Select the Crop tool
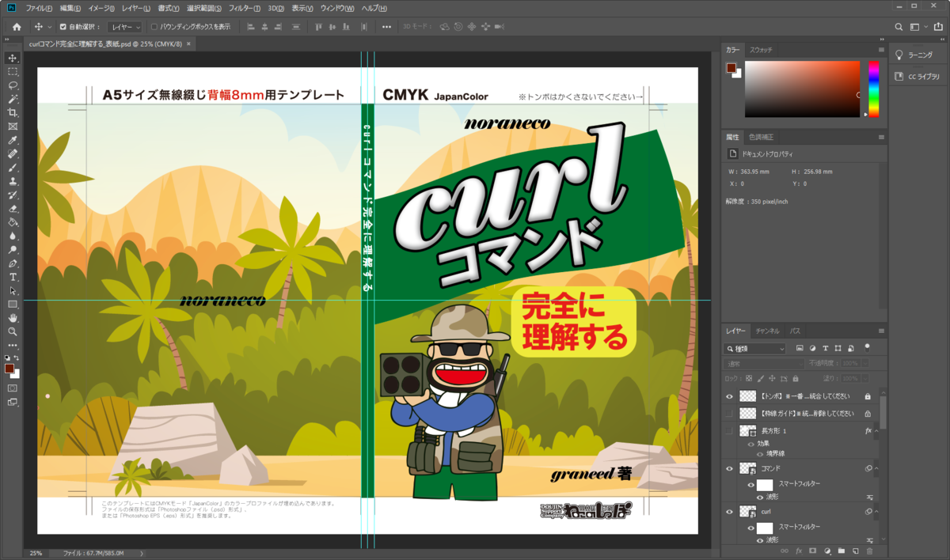950x560 pixels. pos(13,112)
